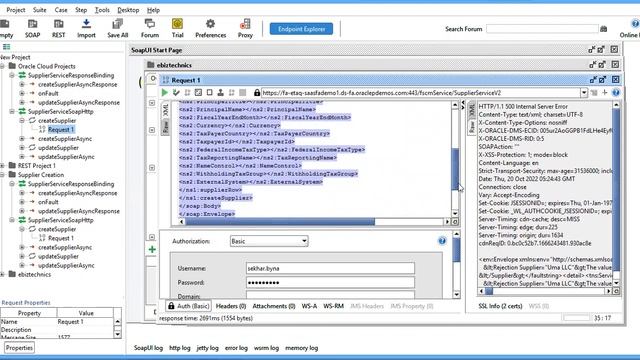Open the Forum toolbar icon

pos(150,24)
